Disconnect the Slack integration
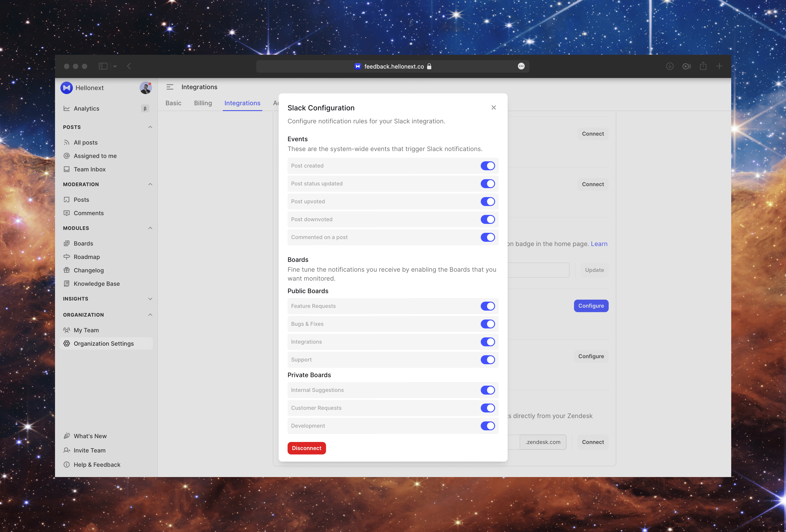 click(306, 448)
